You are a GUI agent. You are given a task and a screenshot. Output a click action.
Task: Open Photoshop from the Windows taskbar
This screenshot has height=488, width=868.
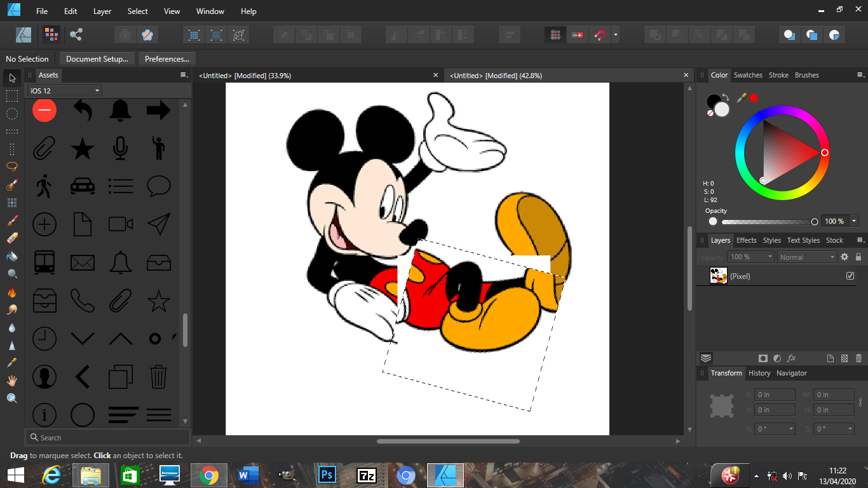[328, 475]
